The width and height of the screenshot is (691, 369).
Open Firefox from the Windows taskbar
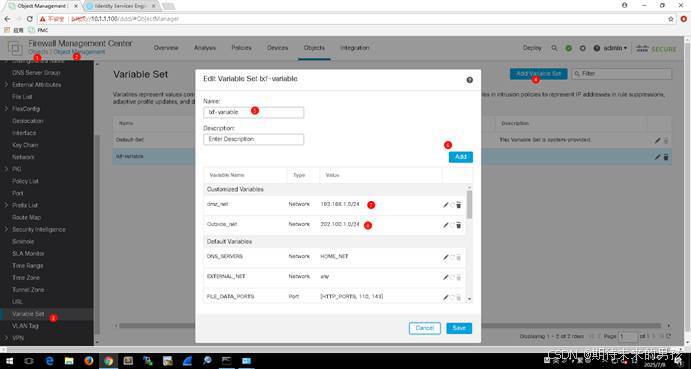89,361
